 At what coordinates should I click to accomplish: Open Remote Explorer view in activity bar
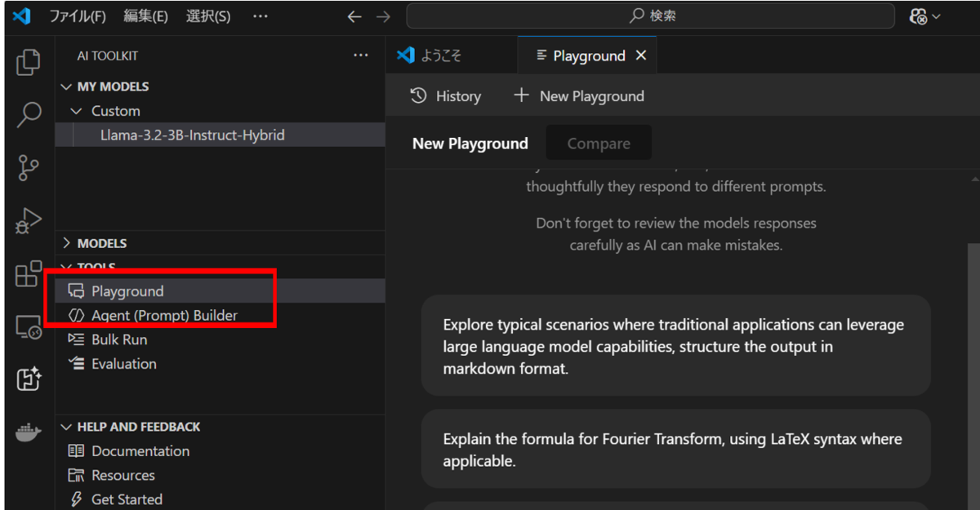[29, 327]
